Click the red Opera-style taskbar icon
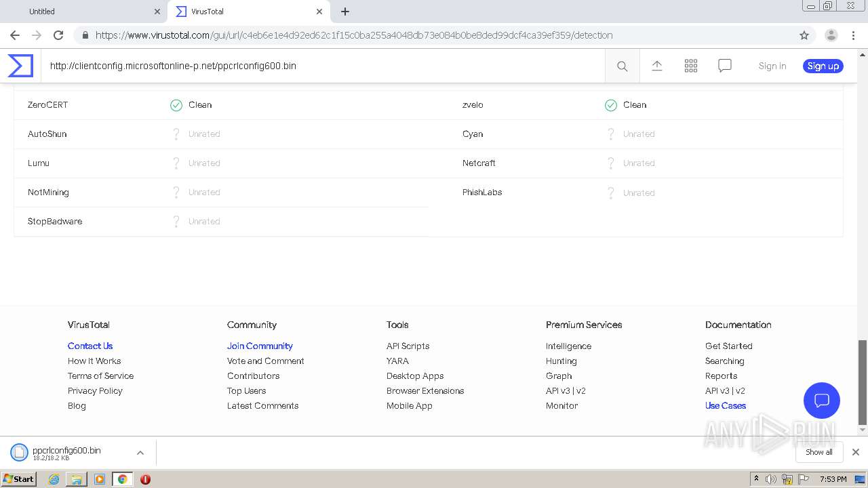 coord(145,479)
